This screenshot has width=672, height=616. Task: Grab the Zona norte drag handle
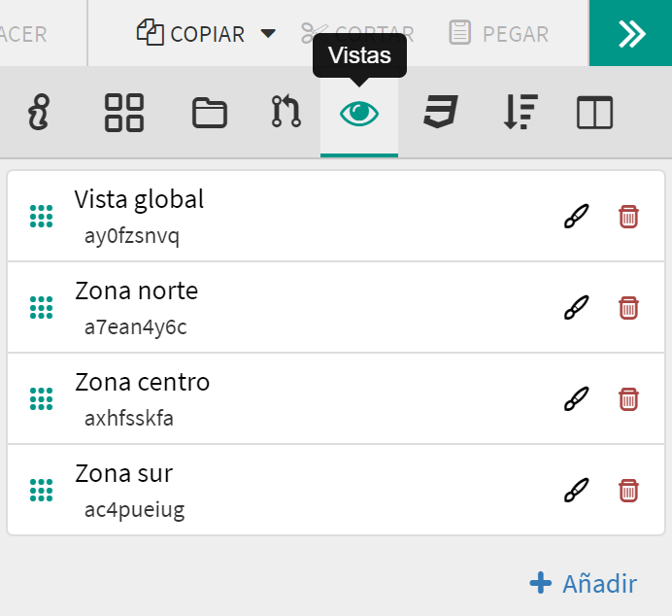tap(41, 307)
